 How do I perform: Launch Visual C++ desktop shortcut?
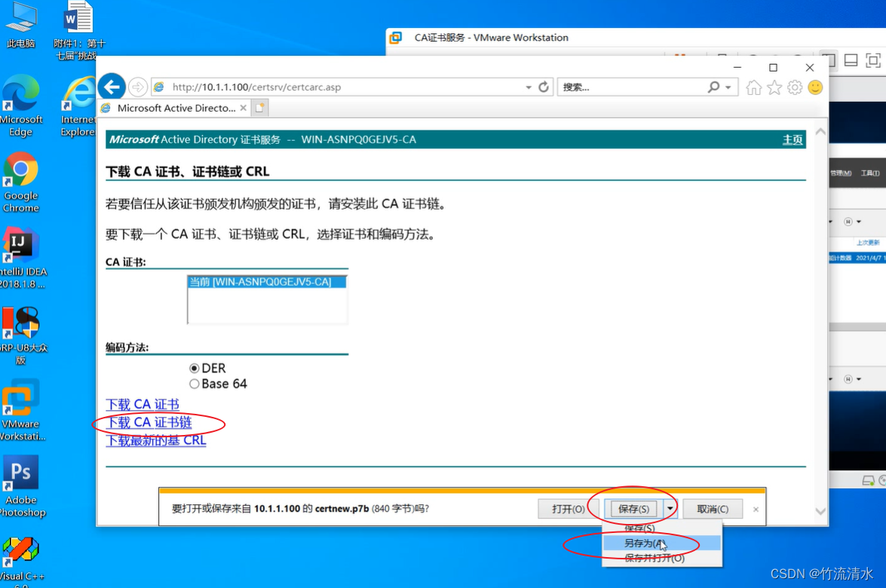coord(21,561)
